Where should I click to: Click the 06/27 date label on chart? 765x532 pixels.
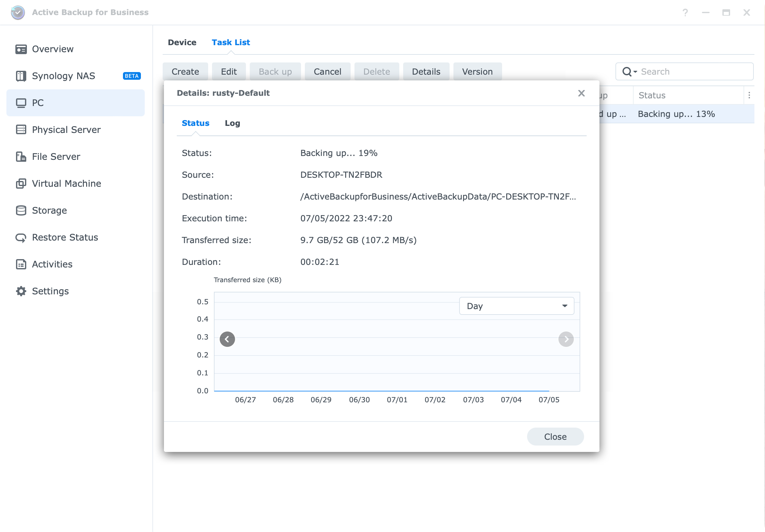pos(245,400)
